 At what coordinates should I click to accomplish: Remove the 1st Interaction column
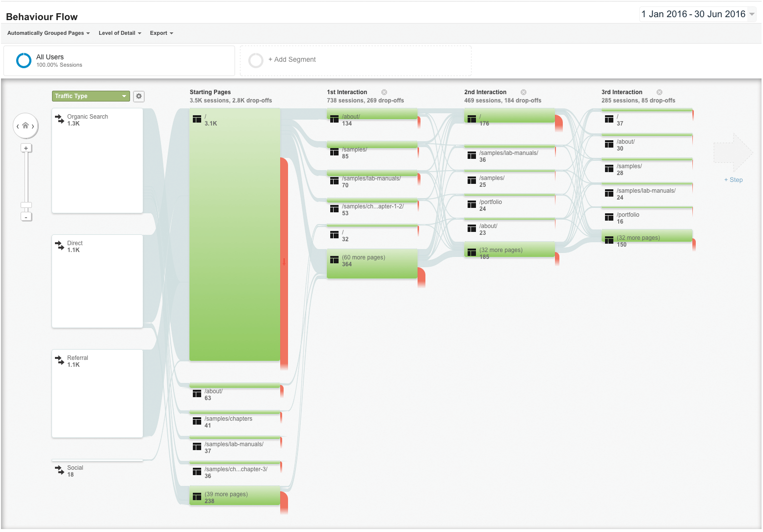(384, 92)
